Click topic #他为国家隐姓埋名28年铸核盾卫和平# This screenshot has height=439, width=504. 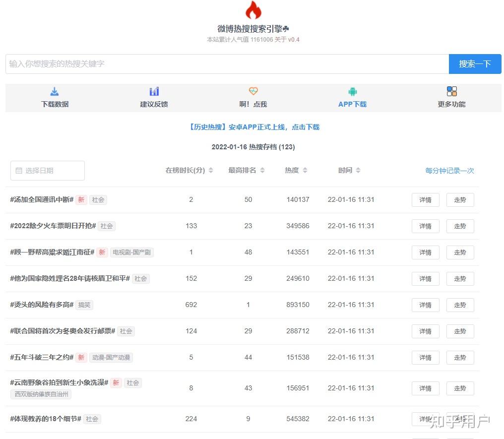(70, 278)
